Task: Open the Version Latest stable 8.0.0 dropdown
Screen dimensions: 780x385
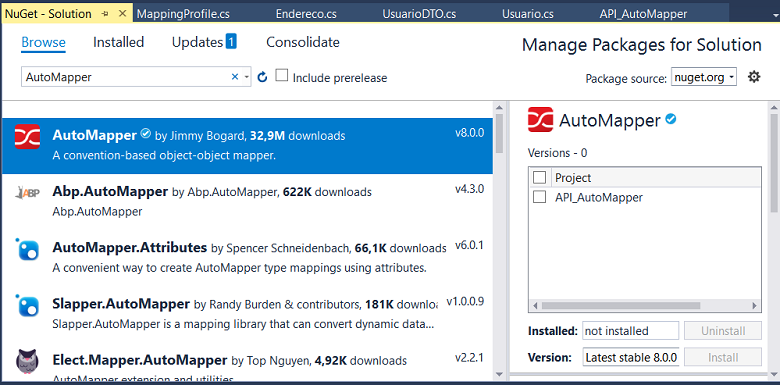Action: pos(631,357)
